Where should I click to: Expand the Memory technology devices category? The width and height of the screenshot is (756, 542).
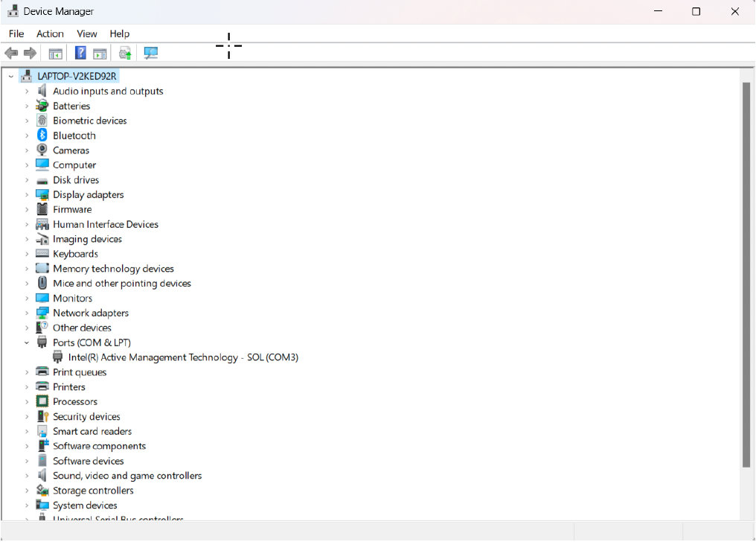pyautogui.click(x=27, y=269)
